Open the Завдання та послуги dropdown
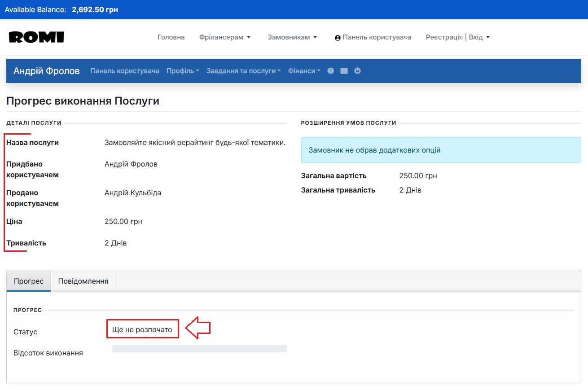 click(x=243, y=71)
